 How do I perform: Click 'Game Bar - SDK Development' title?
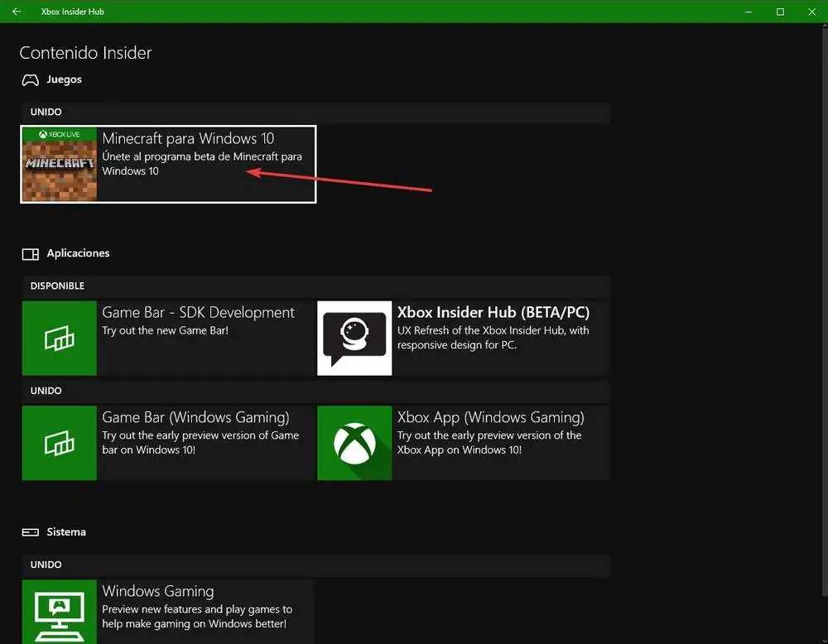(x=198, y=313)
